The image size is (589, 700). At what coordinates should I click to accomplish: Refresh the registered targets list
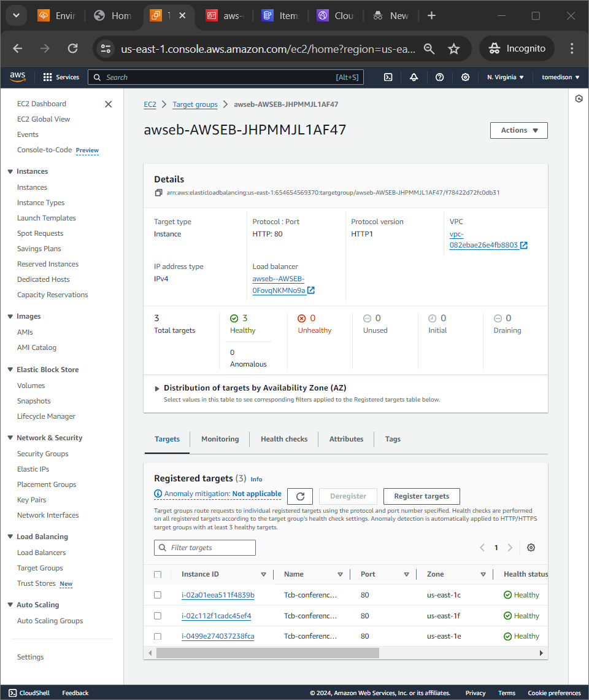pos(300,496)
